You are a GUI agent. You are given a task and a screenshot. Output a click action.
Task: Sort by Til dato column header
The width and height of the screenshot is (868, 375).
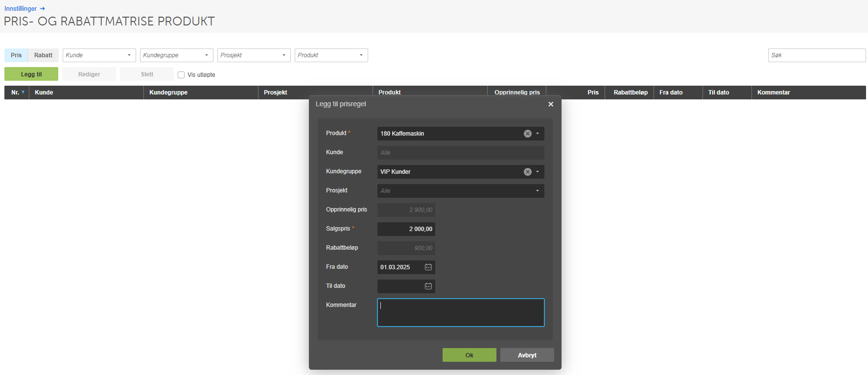pyautogui.click(x=727, y=93)
